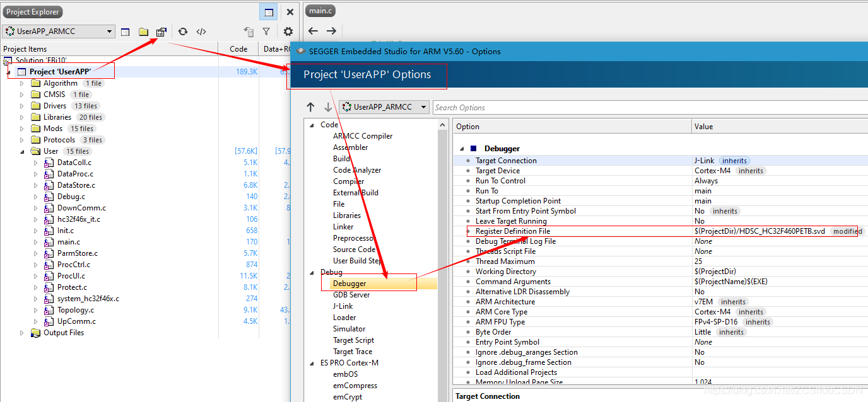Select the Target Connection option row
This screenshot has width=868, height=402.
(660, 161)
